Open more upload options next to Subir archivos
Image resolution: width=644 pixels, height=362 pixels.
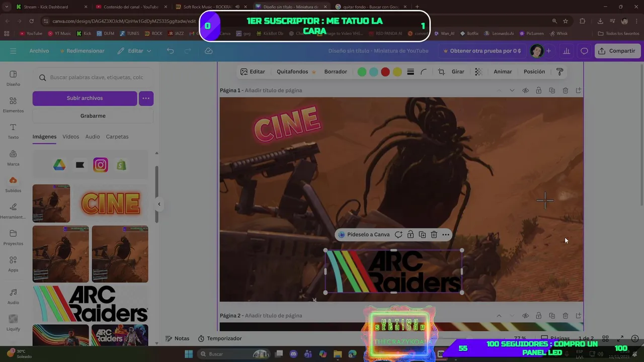tap(145, 99)
